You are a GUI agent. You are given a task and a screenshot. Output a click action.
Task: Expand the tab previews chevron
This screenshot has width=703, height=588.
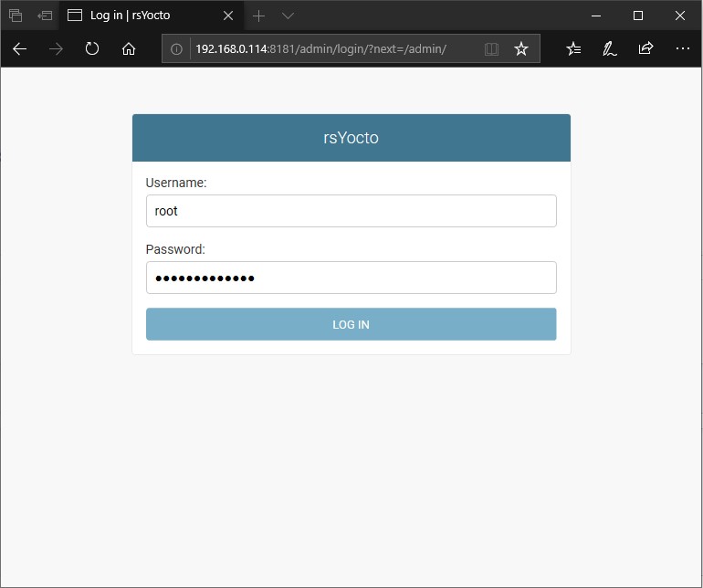288,16
